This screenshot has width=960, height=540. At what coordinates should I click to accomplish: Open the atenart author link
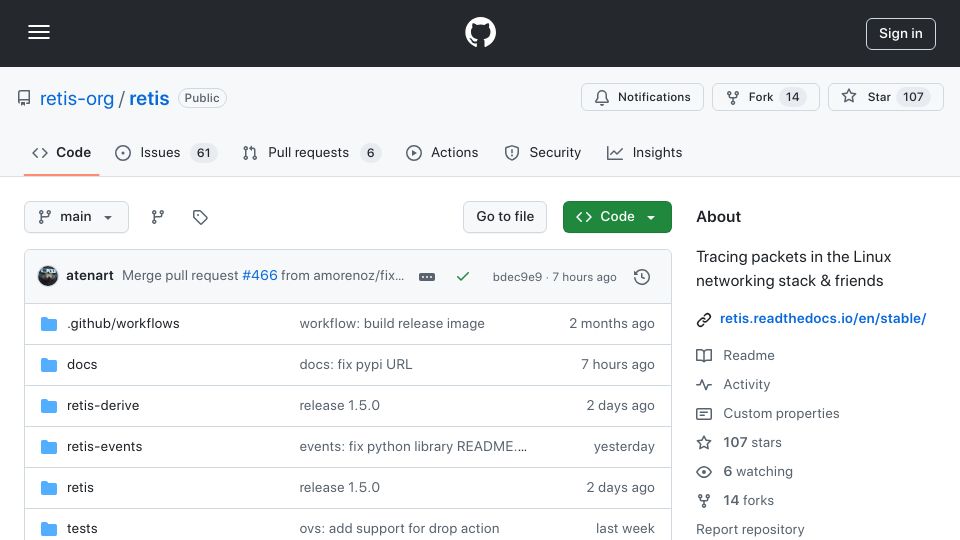pyautogui.click(x=89, y=276)
